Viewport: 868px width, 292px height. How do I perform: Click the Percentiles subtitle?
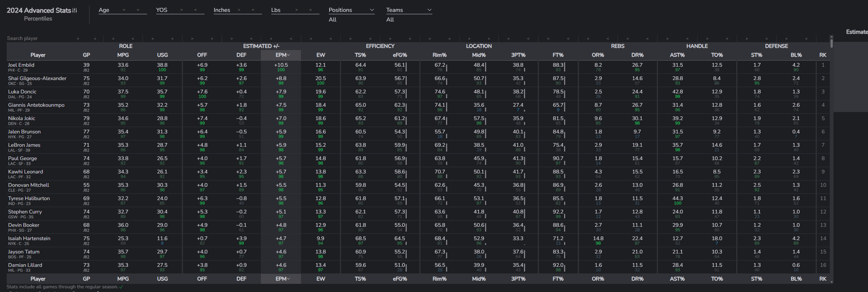[x=38, y=19]
